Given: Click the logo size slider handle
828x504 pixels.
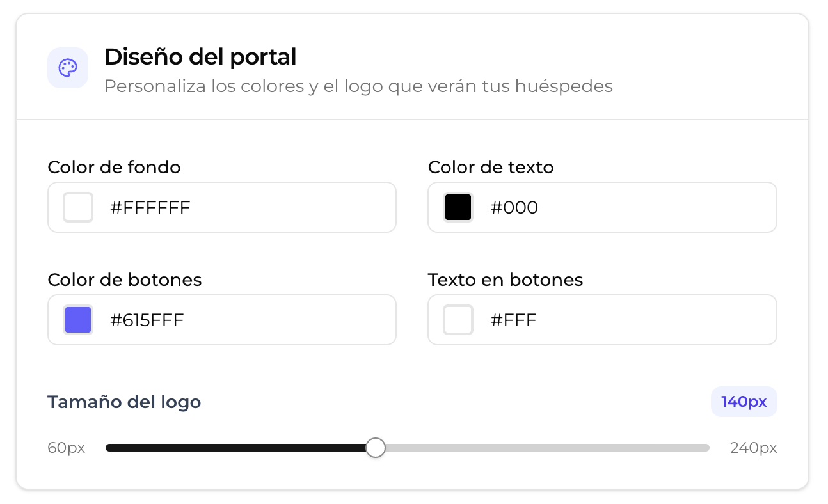Looking at the screenshot, I should pyautogui.click(x=376, y=448).
